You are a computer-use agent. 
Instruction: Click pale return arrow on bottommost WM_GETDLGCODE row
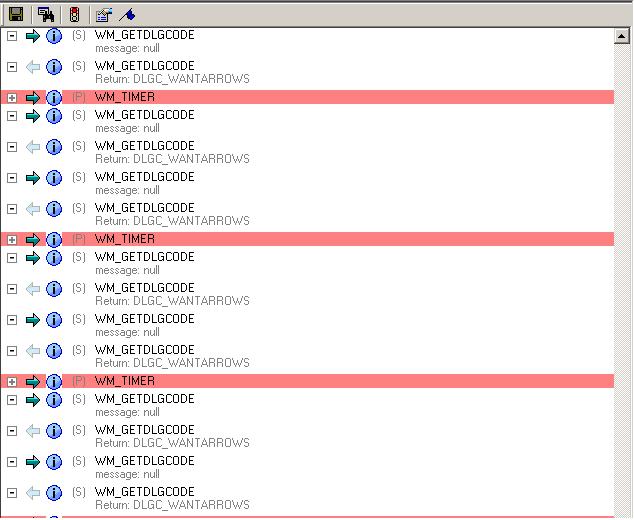point(33,493)
